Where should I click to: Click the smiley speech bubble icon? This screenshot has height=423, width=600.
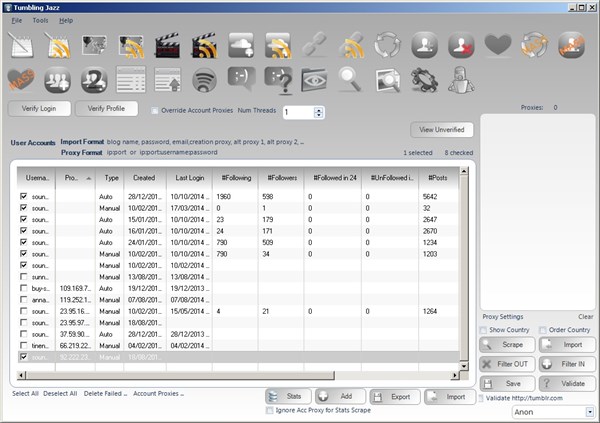click(241, 78)
